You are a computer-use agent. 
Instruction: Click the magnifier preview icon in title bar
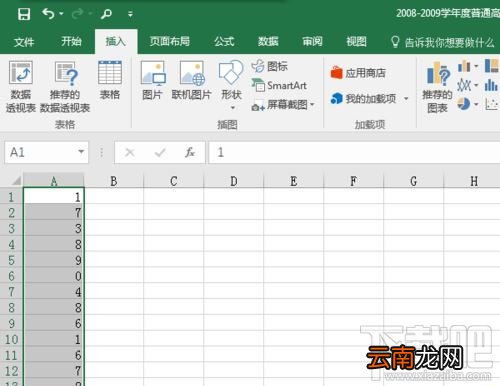point(106,14)
